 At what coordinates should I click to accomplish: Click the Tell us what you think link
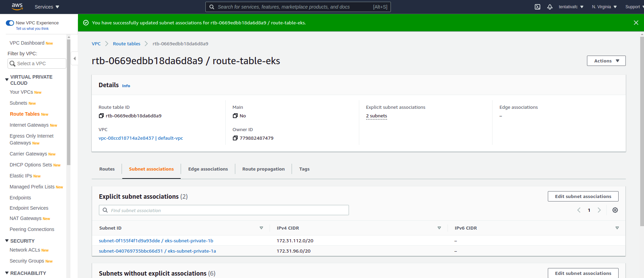32,29
